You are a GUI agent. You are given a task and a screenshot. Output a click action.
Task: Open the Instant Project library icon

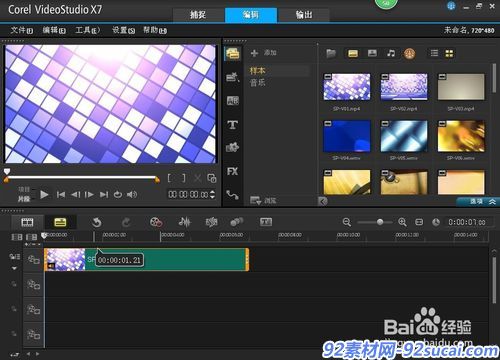pyautogui.click(x=232, y=77)
